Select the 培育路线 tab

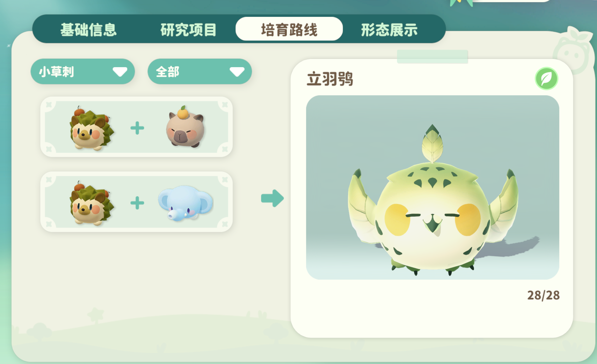289,29
